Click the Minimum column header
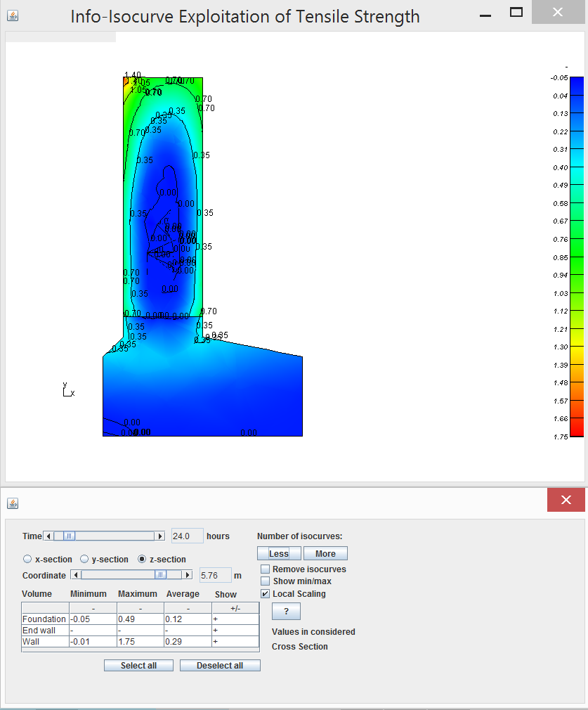This screenshot has width=588, height=710. pyautogui.click(x=89, y=593)
